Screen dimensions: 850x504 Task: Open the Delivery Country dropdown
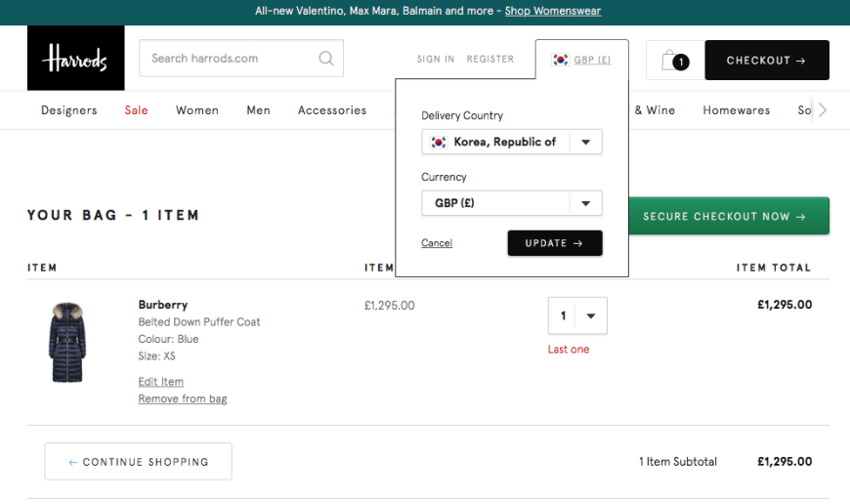[512, 142]
